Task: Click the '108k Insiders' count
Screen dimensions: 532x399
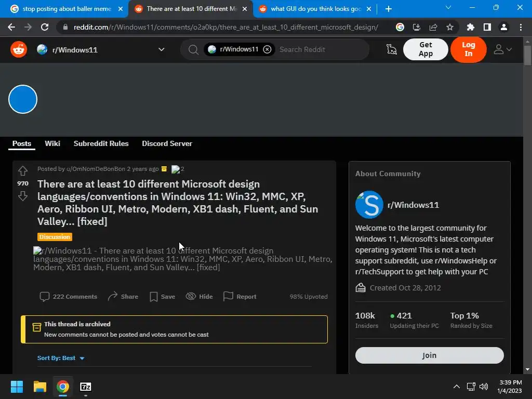Action: (x=366, y=320)
